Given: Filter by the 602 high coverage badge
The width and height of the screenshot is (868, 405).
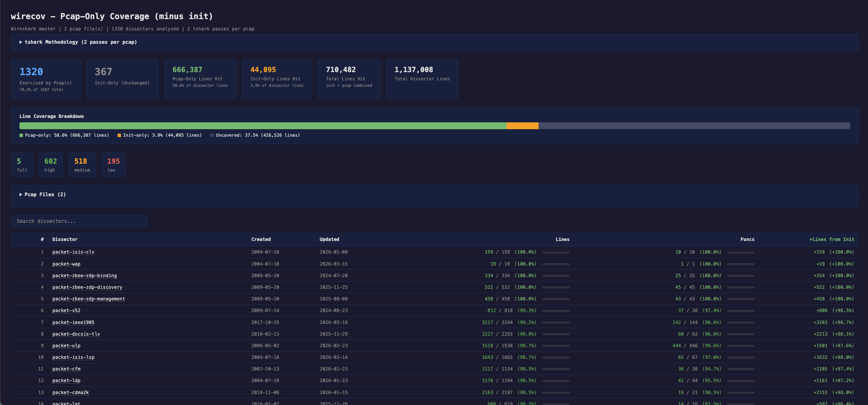Looking at the screenshot, I should (x=51, y=165).
